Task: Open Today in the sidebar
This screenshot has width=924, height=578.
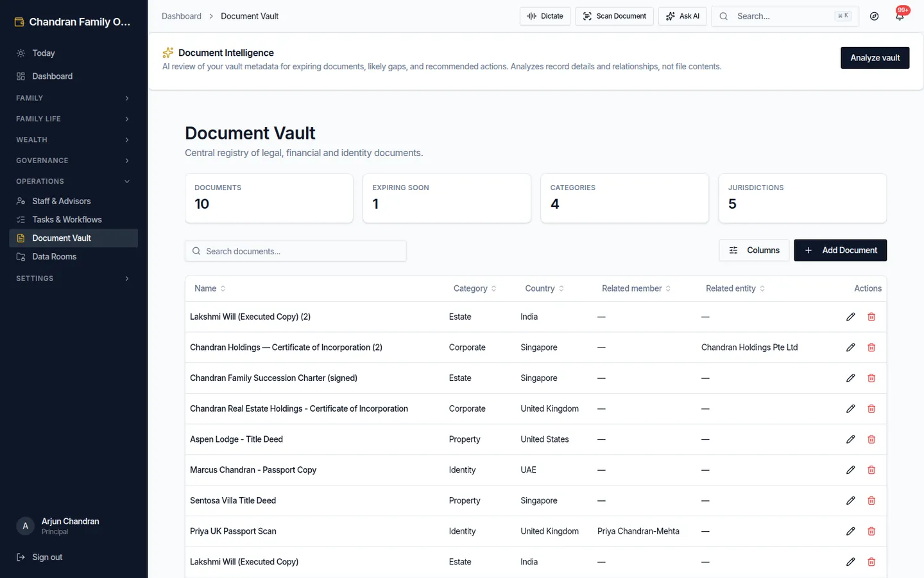Action: pos(73,53)
